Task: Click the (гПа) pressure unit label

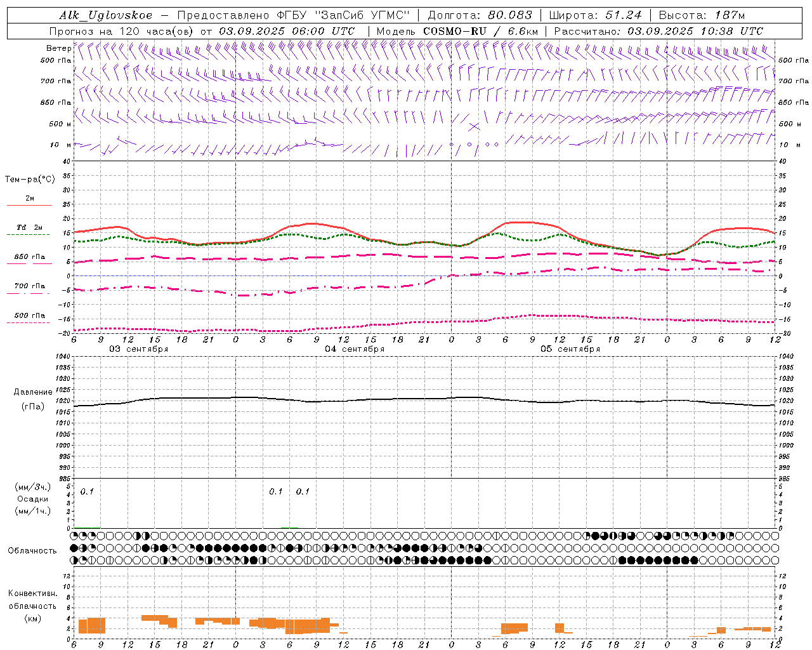Action: click(x=33, y=406)
